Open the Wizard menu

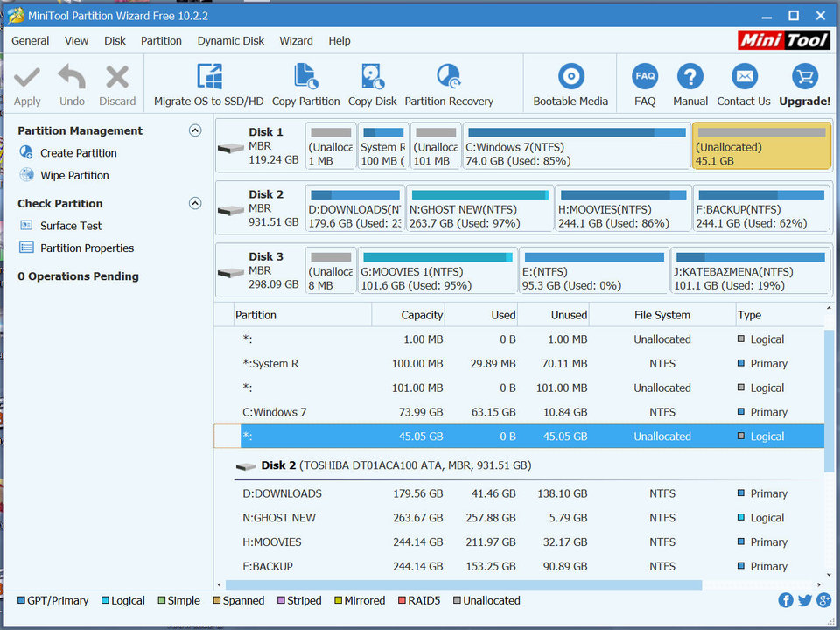point(296,40)
